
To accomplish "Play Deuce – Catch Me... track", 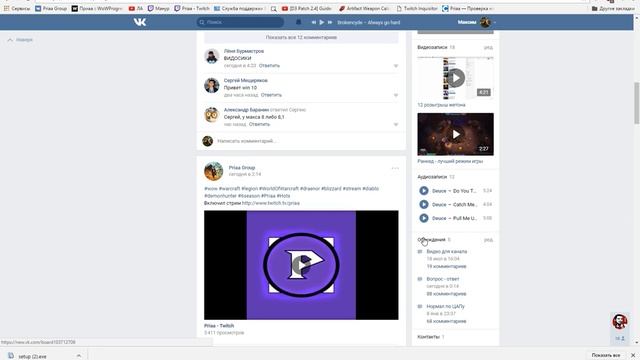I will (424, 204).
